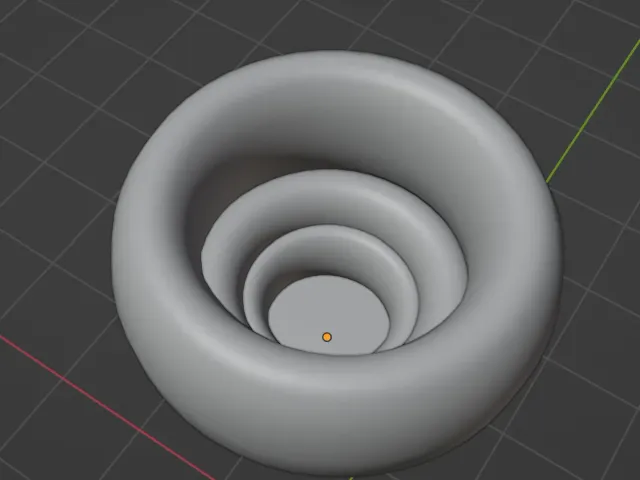This screenshot has height=480, width=640.
Task: Click the innermost small ring's upper surface
Action: pyautogui.click(x=333, y=245)
